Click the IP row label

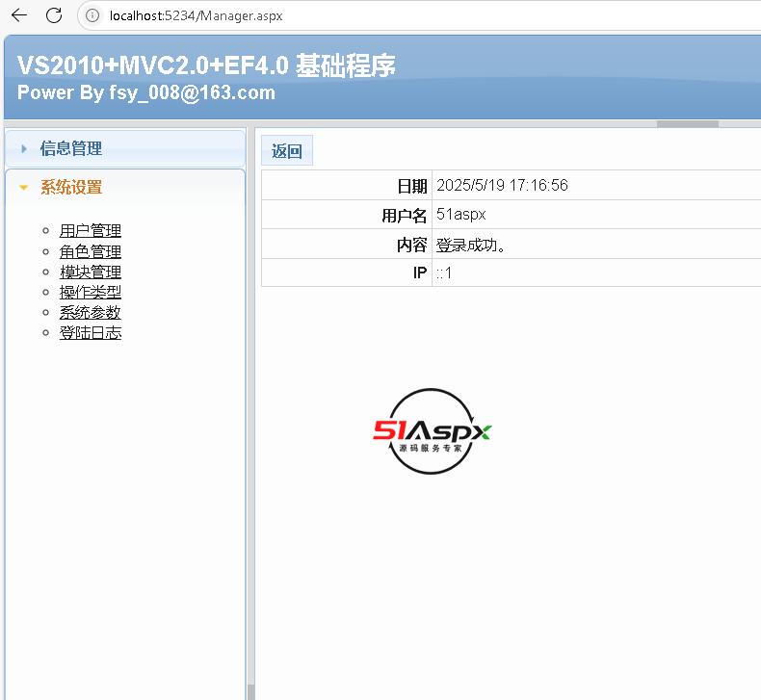click(x=420, y=273)
